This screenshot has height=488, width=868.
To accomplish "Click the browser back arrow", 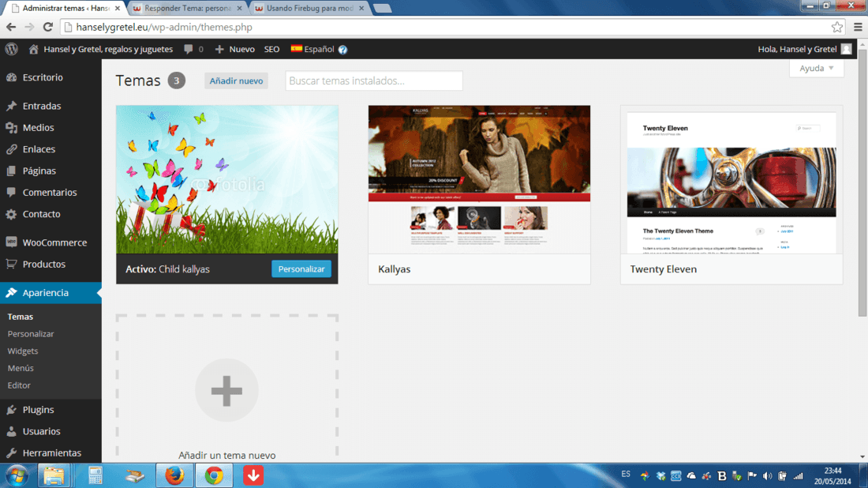I will pos(11,27).
